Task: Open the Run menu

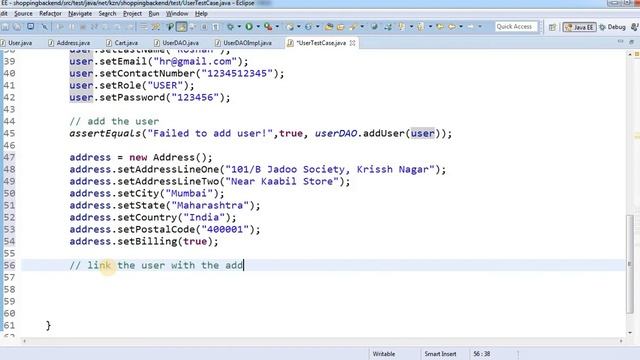Action: [x=154, y=13]
